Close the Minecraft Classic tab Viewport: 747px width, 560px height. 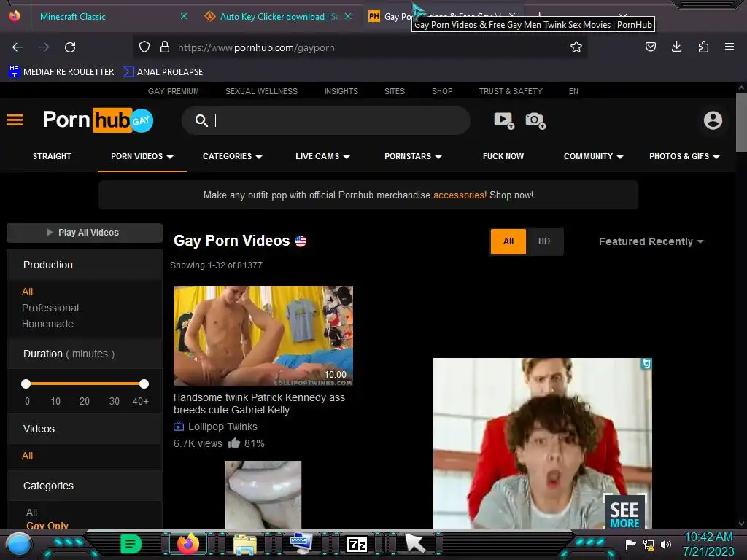[x=183, y=16]
